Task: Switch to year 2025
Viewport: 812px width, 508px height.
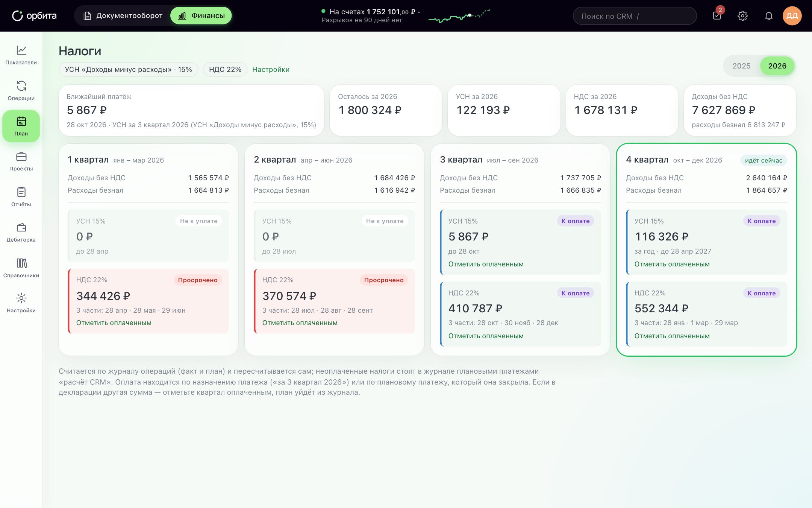Action: (741, 66)
